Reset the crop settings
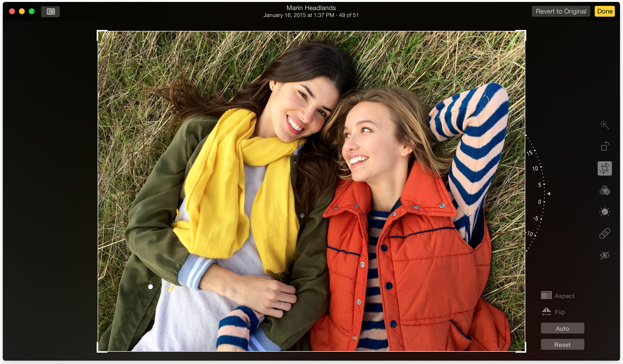Viewport: 623px width, 364px height. pyautogui.click(x=563, y=344)
